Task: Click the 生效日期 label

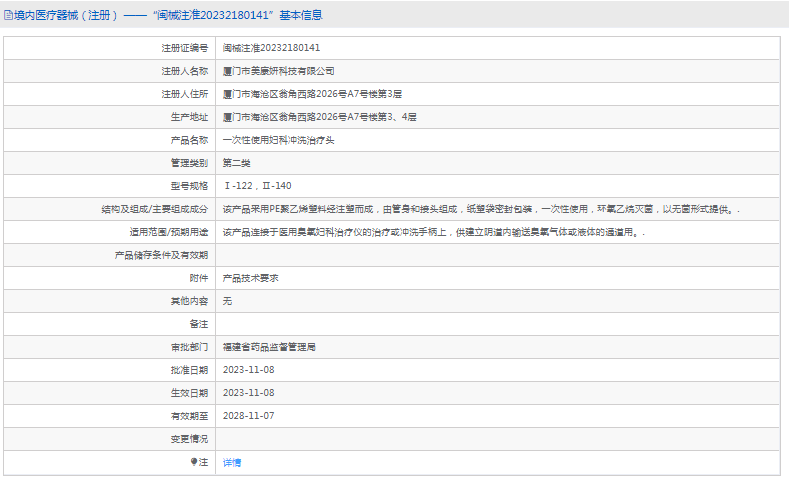Action: [x=189, y=393]
